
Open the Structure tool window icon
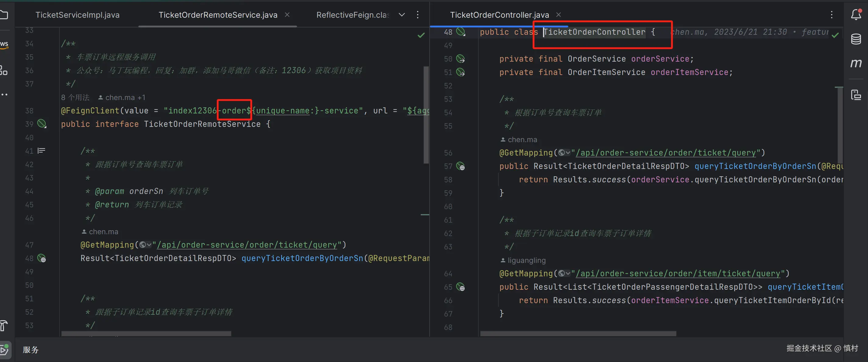[4, 70]
